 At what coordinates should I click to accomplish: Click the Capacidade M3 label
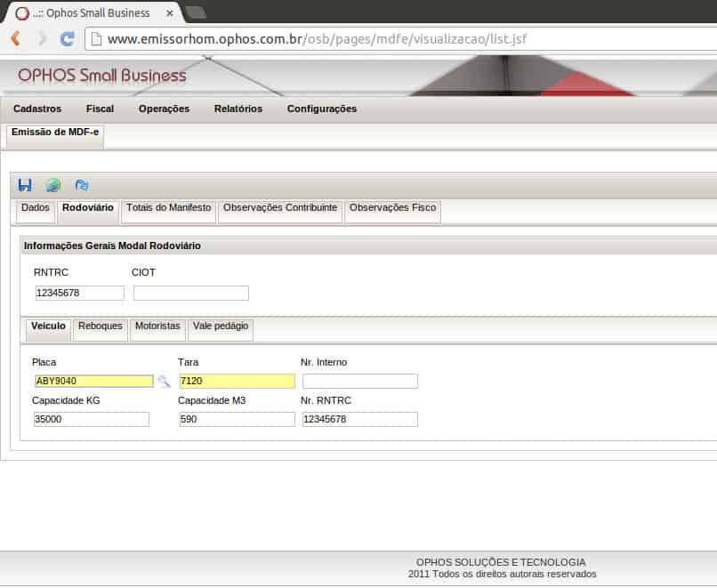pos(212,400)
